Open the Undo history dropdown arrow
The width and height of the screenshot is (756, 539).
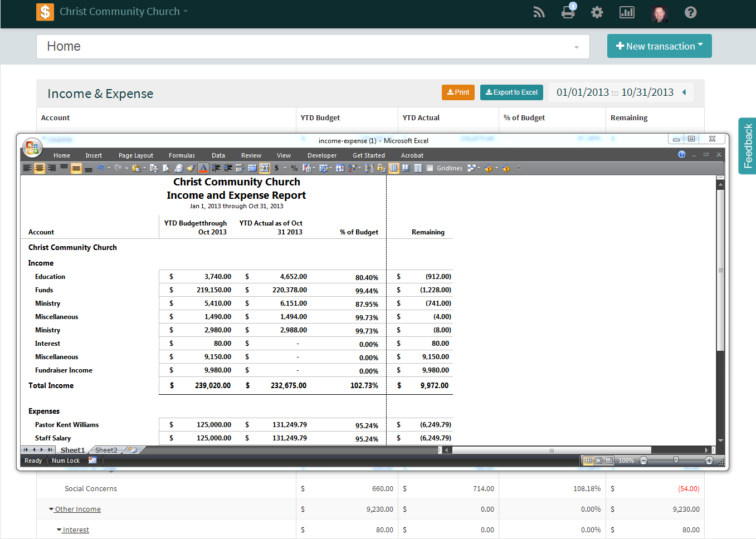(109, 168)
